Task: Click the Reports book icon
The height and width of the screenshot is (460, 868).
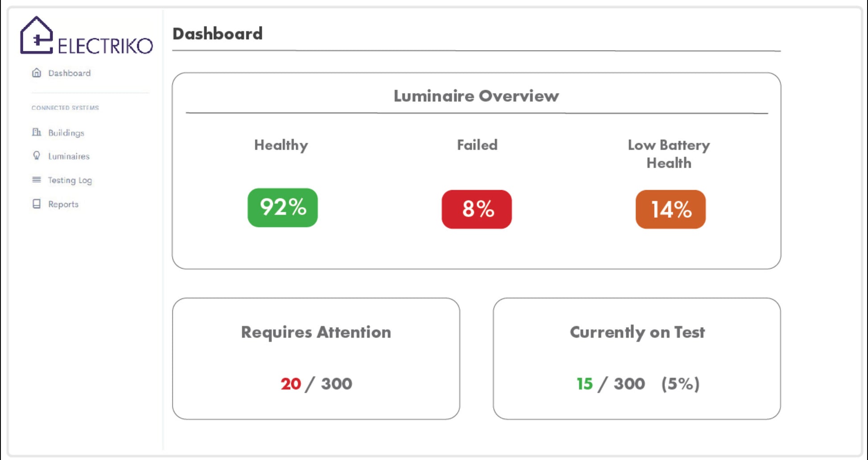Action: point(37,204)
